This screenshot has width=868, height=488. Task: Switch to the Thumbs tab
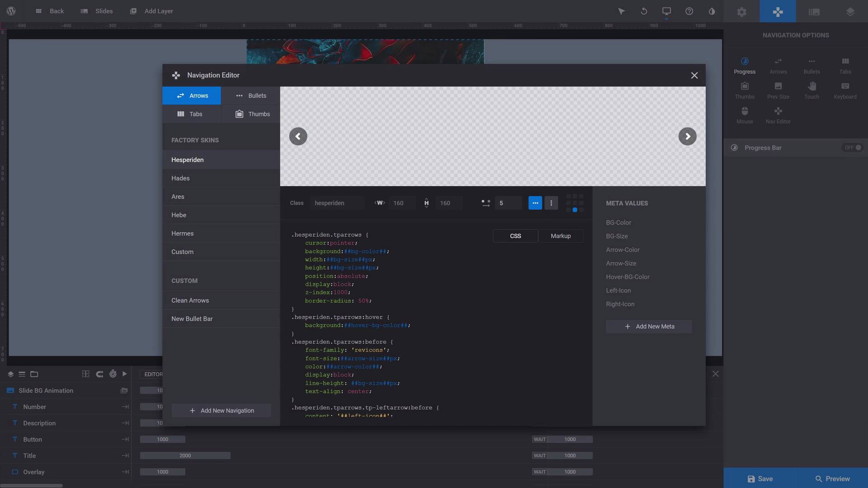[251, 114]
